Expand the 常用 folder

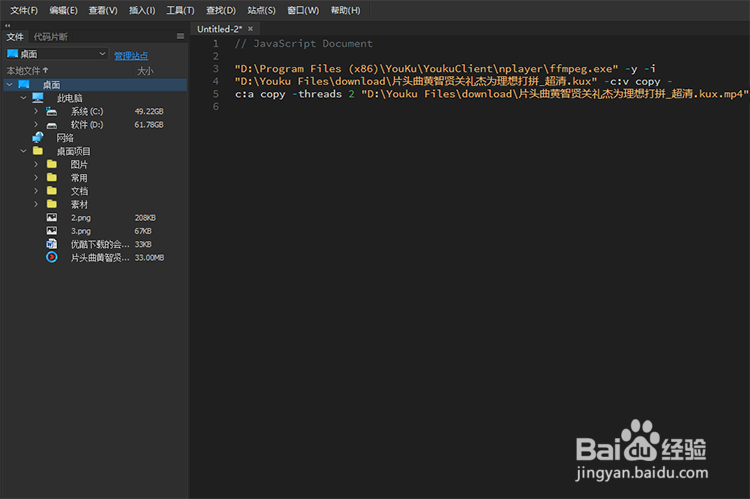coord(36,177)
